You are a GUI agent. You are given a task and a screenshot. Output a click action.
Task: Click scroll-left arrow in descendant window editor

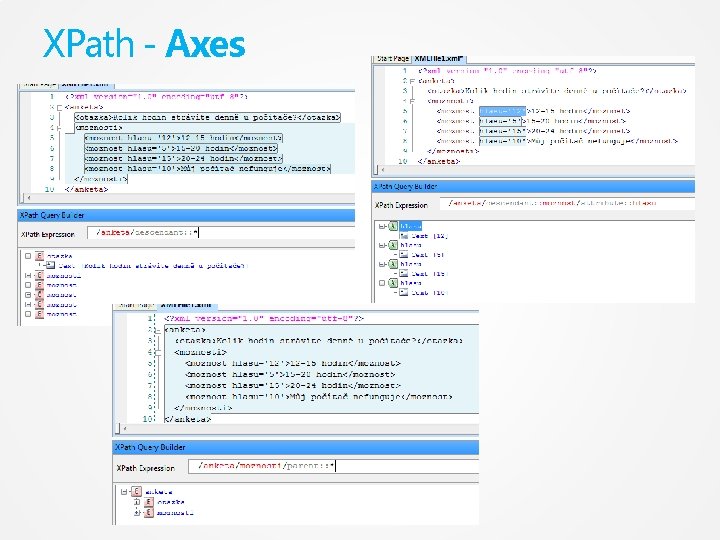tap(29, 198)
